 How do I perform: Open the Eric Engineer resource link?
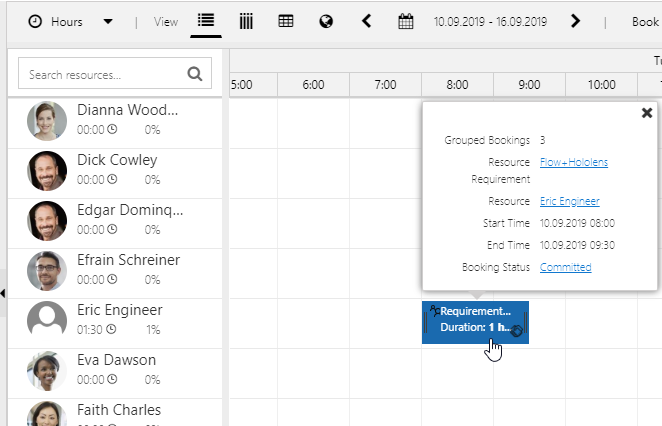point(570,201)
